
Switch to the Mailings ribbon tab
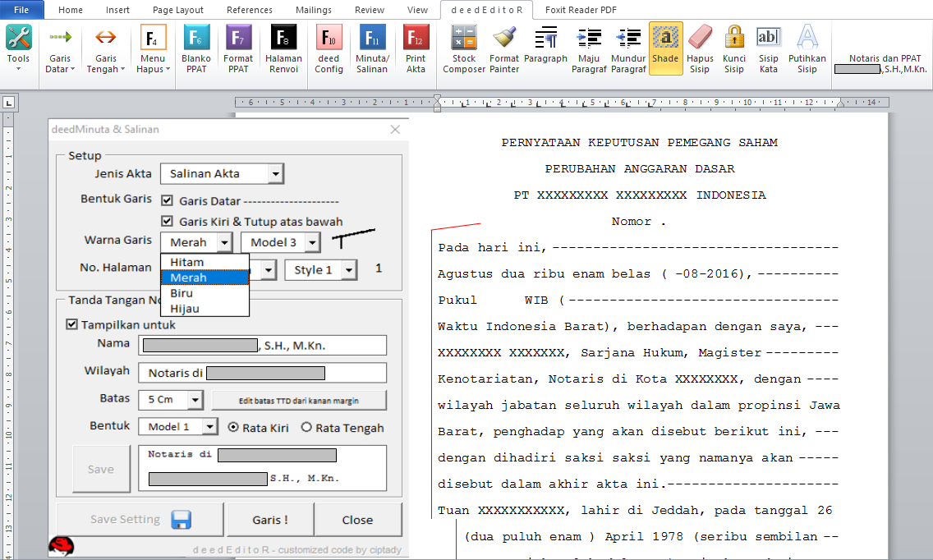(313, 11)
